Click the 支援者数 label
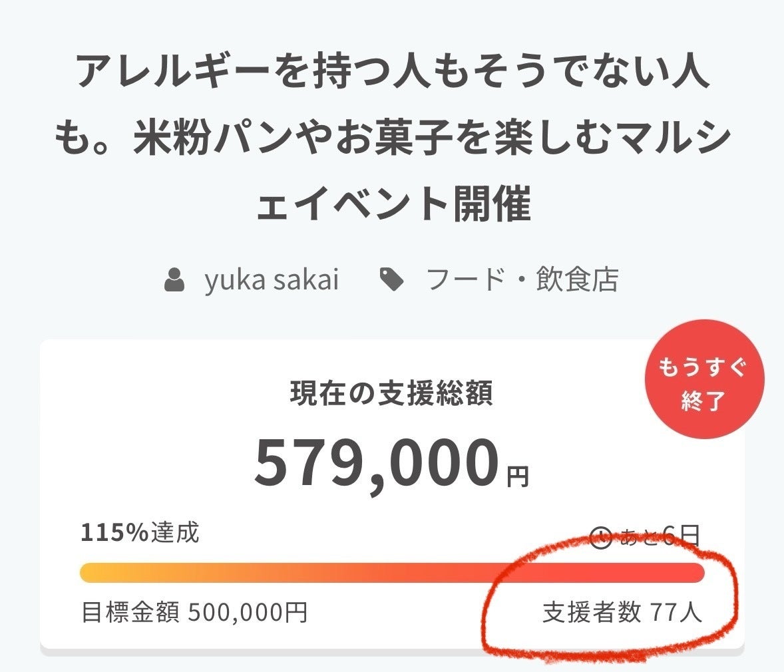The width and height of the screenshot is (784, 672). point(592,612)
